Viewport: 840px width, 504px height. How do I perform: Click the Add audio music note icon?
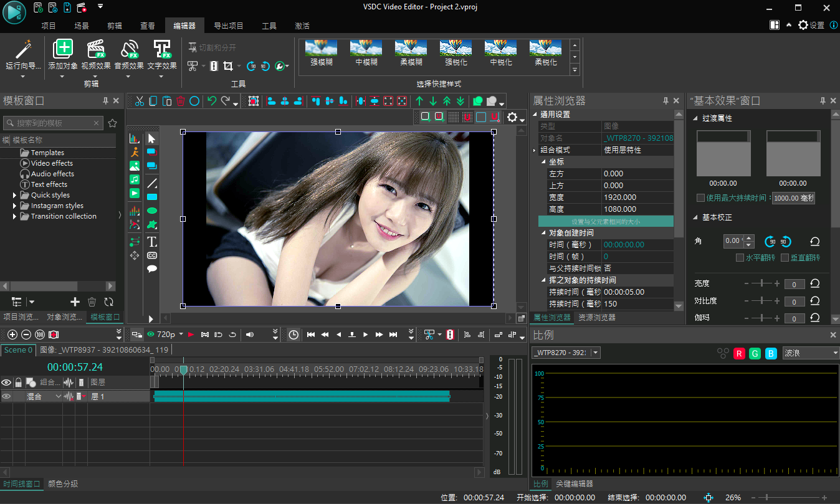coord(135,179)
